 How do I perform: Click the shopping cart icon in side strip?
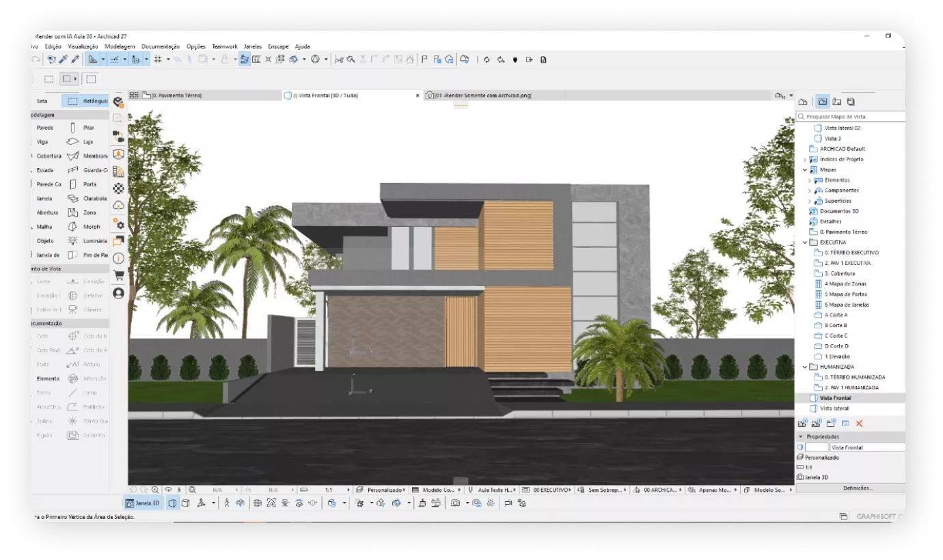(118, 276)
